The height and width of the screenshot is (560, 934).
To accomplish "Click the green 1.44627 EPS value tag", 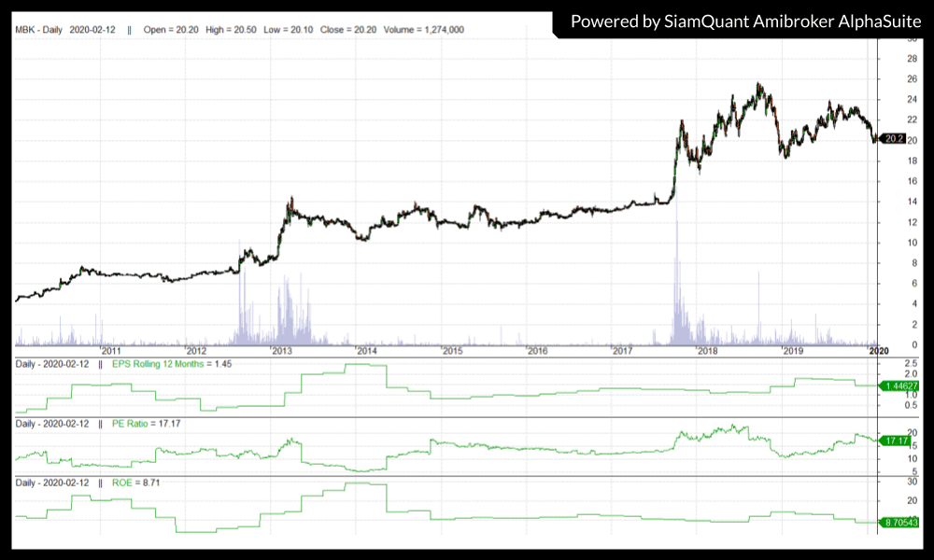I will pos(899,385).
